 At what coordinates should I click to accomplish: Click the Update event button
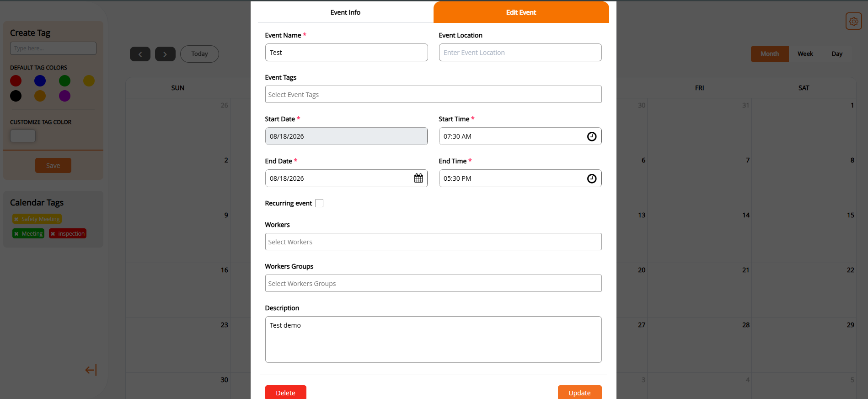(579, 393)
